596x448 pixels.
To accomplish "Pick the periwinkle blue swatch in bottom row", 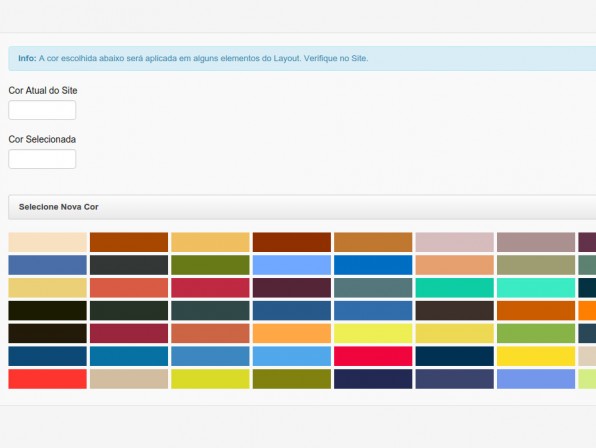I will 536,379.
